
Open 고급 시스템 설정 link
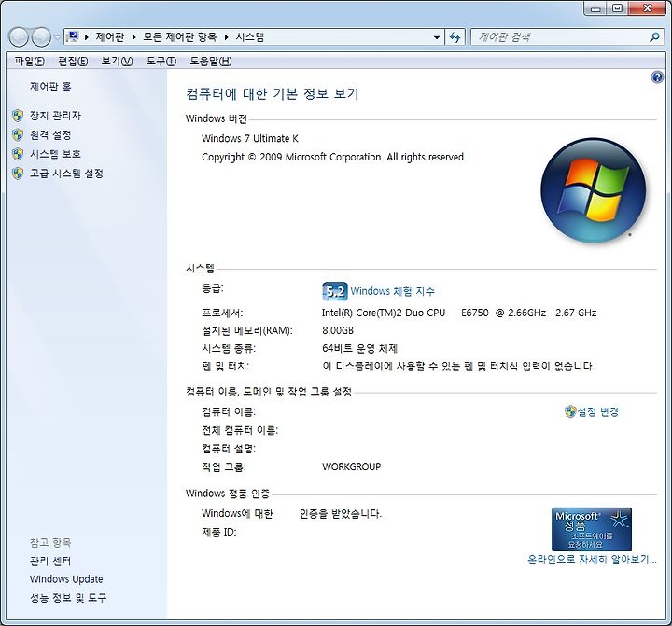point(66,174)
